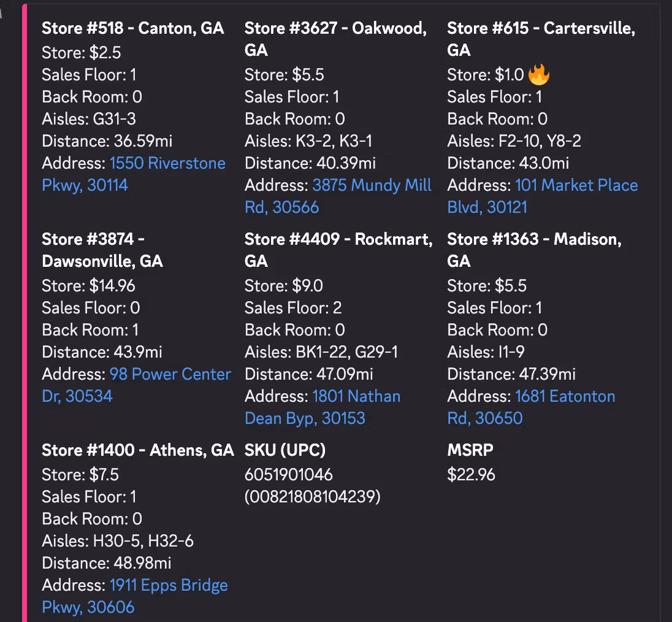Click the SKU number 6051901046

[289, 475]
